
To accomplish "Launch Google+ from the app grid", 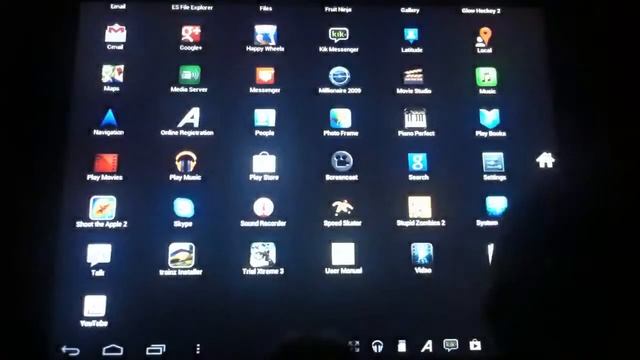I will [x=191, y=34].
